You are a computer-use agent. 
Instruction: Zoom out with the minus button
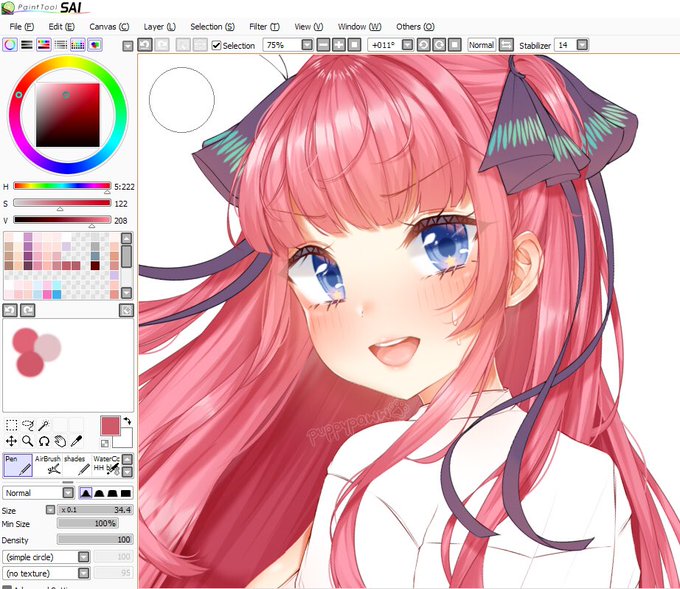point(323,45)
